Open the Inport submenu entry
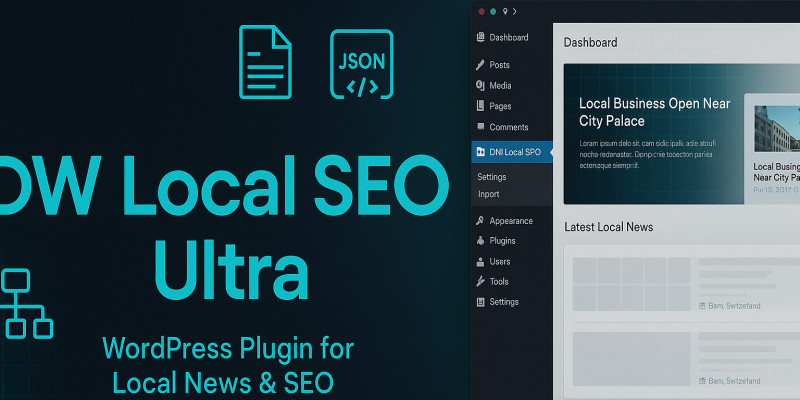800x400 pixels. [489, 194]
